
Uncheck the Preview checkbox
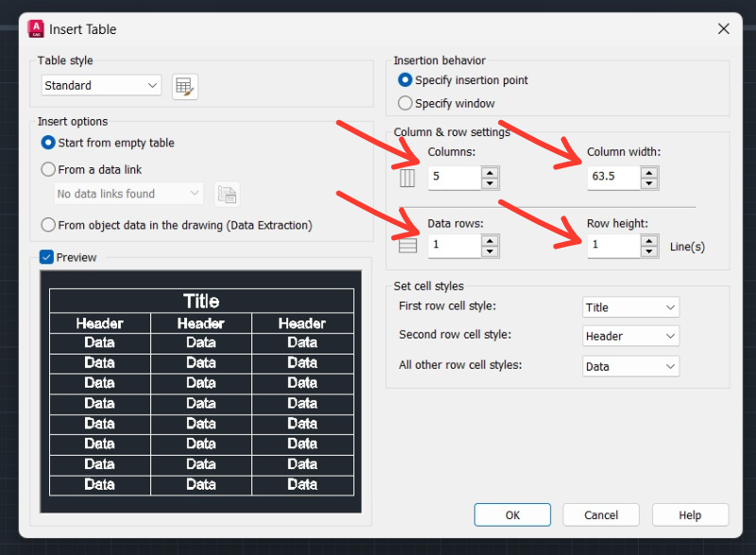click(46, 257)
